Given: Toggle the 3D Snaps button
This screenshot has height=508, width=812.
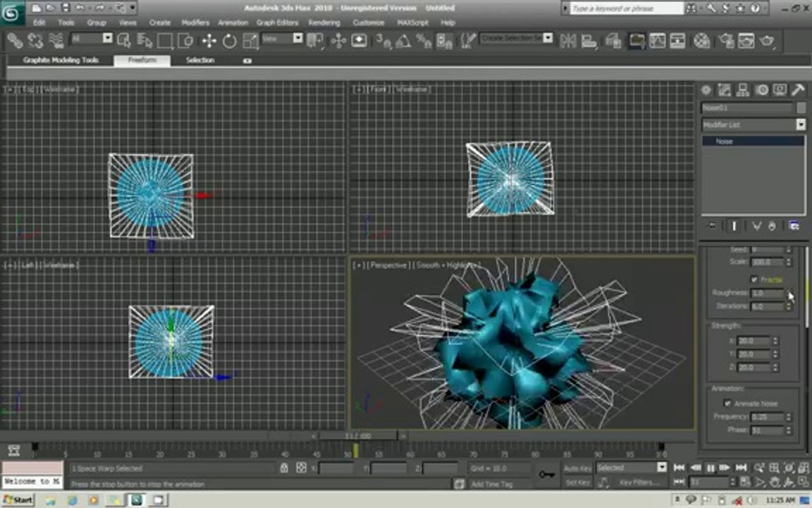Looking at the screenshot, I should coord(383,40).
